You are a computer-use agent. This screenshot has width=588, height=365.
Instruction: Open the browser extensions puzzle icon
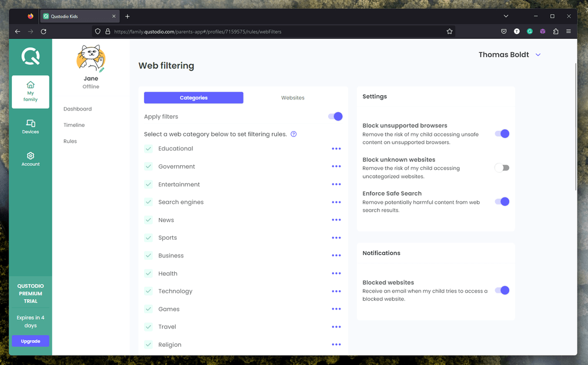tap(556, 32)
